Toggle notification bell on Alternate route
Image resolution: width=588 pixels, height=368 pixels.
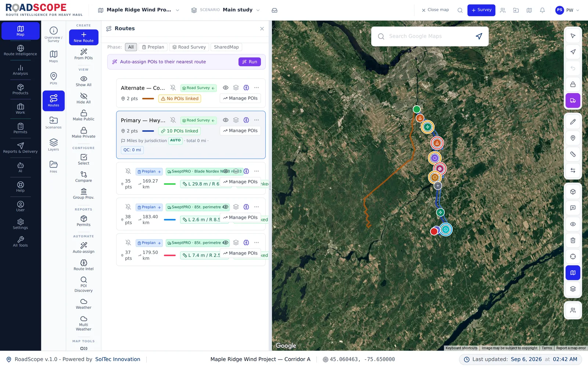(173, 88)
